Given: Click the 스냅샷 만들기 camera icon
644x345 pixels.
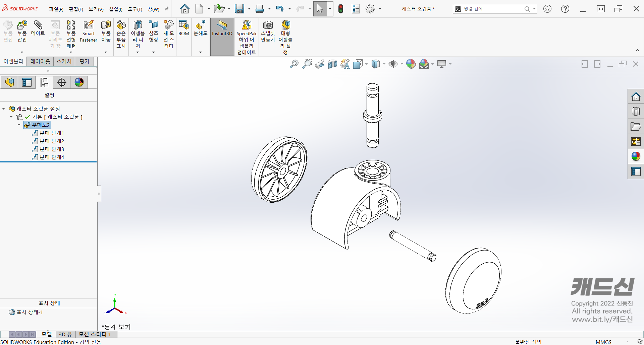Looking at the screenshot, I should [268, 25].
